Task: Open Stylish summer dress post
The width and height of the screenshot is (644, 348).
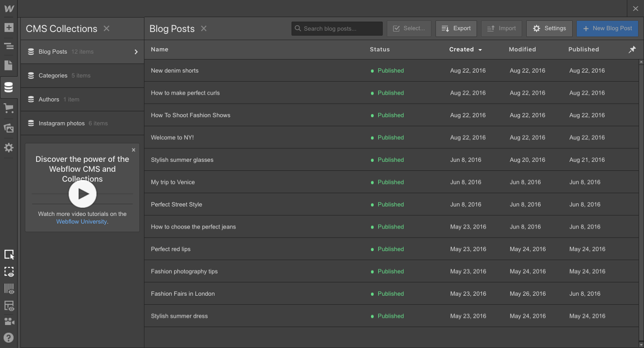Action: click(x=391, y=316)
